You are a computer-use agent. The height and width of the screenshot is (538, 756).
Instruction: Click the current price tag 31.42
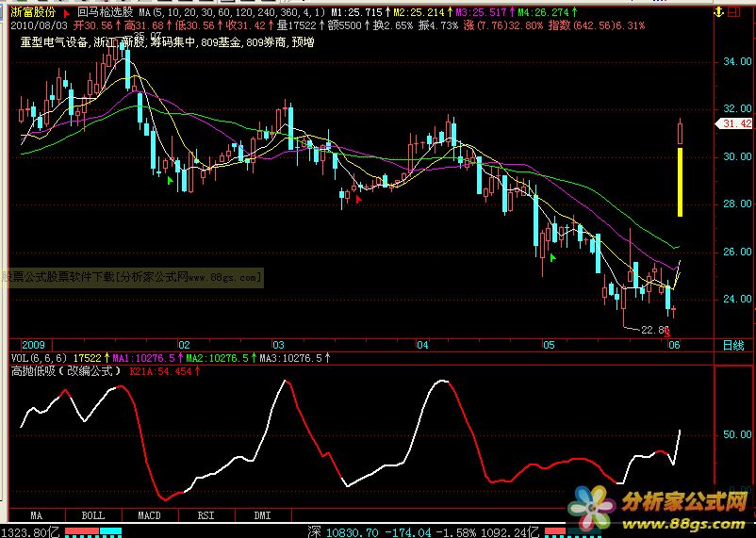[x=734, y=123]
